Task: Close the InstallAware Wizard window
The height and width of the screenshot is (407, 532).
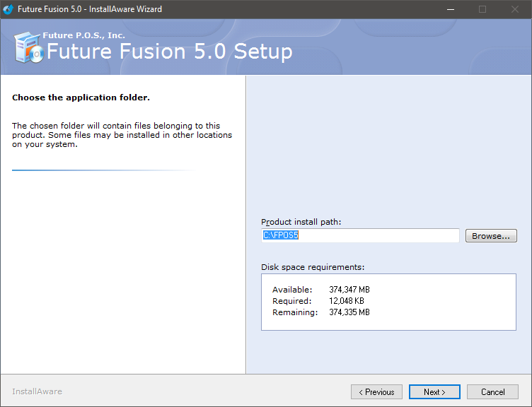Action: [x=515, y=9]
